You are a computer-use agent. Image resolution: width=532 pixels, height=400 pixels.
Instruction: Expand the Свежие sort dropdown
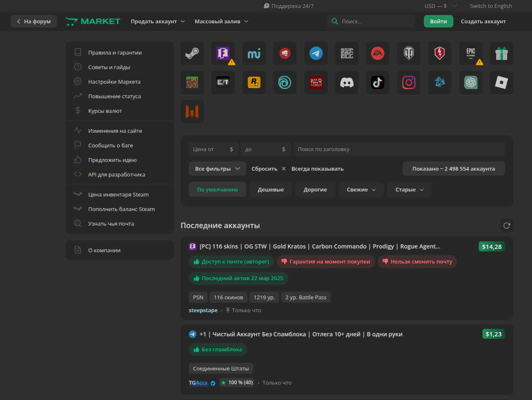[361, 189]
